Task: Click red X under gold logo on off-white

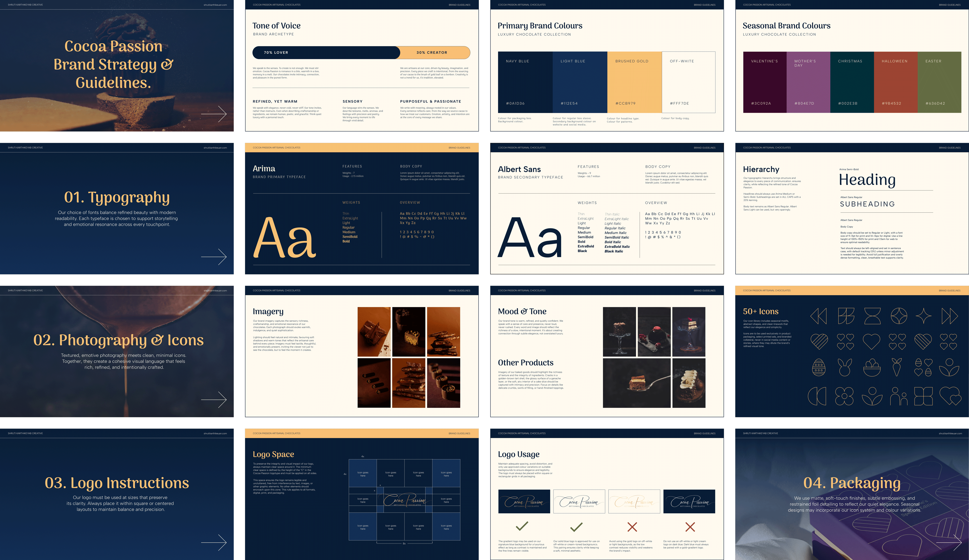Action: 632,527
